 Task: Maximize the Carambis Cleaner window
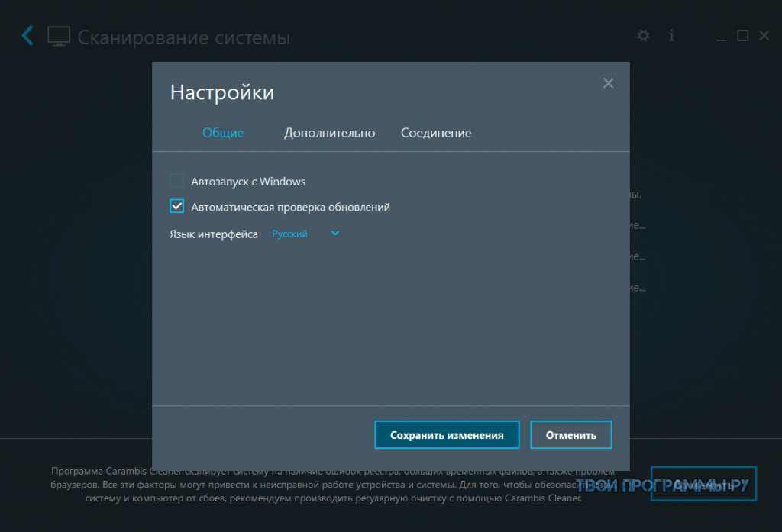point(742,35)
